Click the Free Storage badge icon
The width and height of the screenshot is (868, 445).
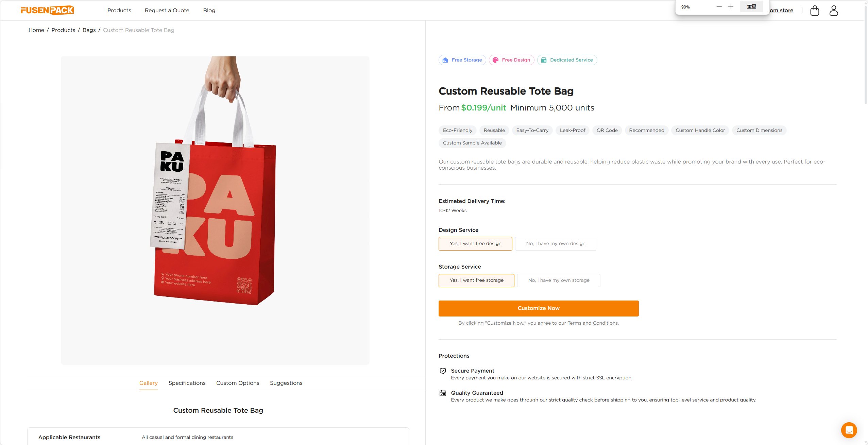[445, 60]
